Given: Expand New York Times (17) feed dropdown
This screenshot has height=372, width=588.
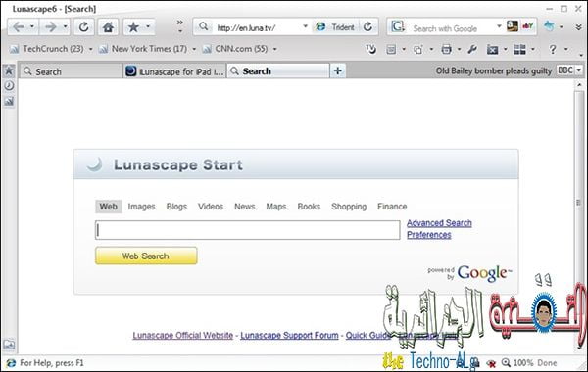Looking at the screenshot, I should (x=194, y=49).
